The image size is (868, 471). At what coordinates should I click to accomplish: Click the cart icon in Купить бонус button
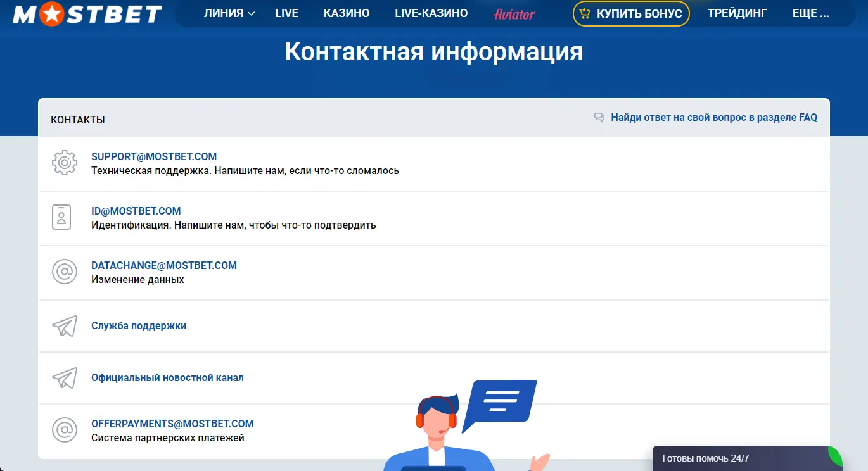click(x=585, y=13)
